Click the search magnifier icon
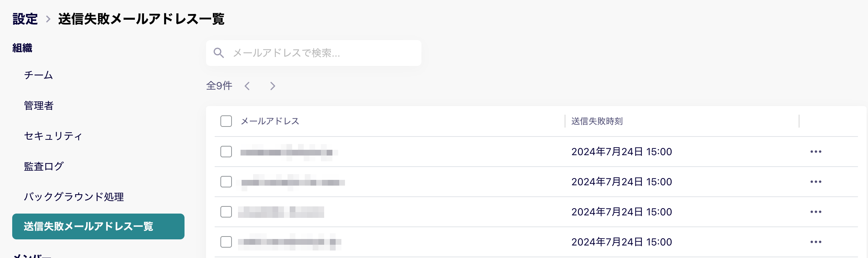Screen dimensions: 868x258 219,53
